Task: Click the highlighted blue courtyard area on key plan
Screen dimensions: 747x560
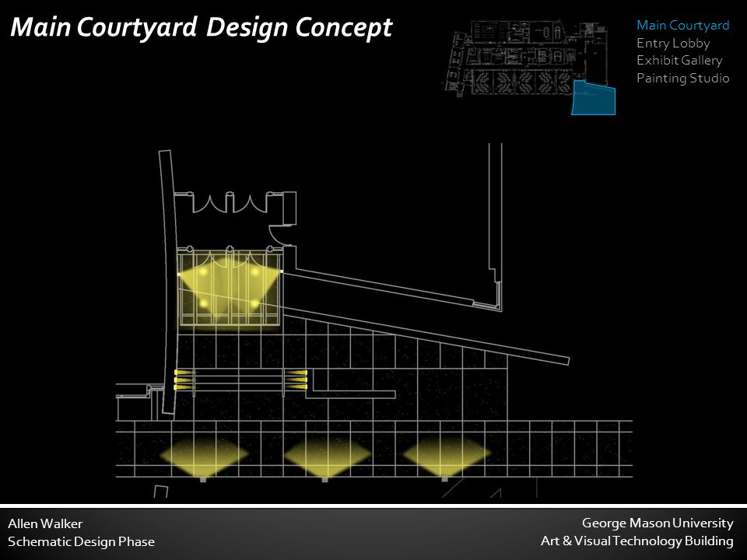Action: (594, 98)
